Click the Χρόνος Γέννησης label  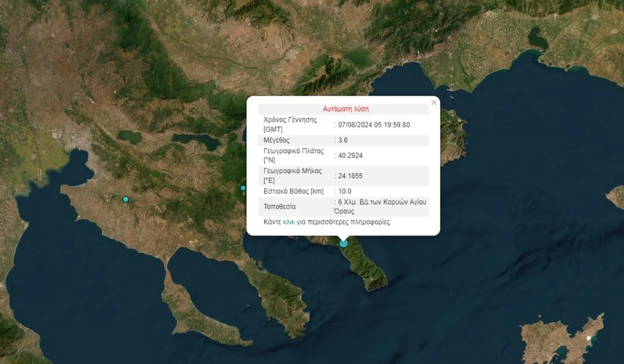290,120
